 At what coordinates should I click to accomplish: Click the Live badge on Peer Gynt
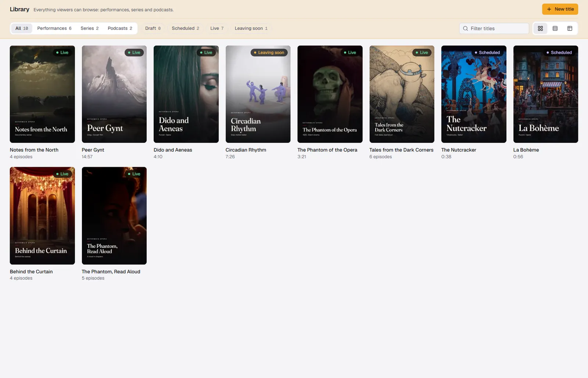tap(134, 53)
